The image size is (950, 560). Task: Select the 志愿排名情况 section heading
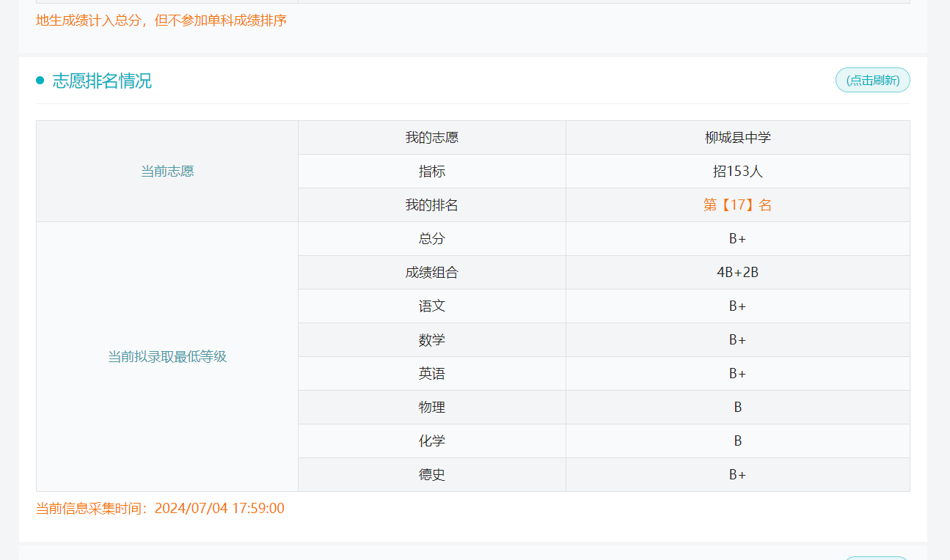pyautogui.click(x=102, y=81)
